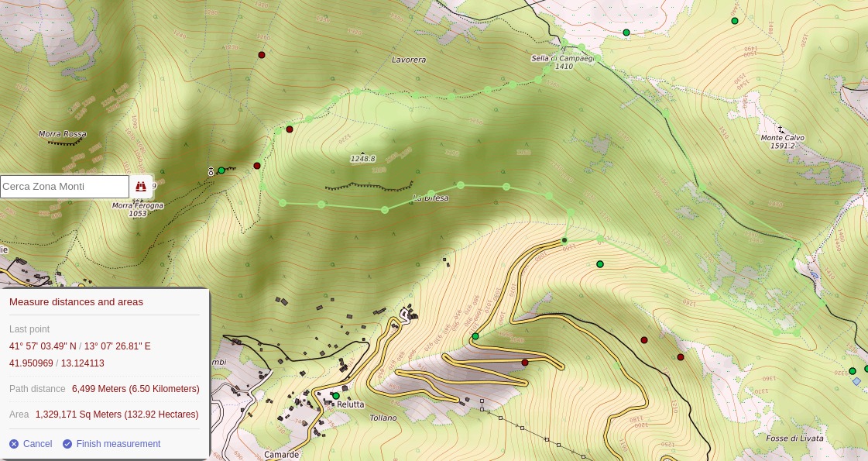Click the Cerca Zona Monti search field
This screenshot has width=868, height=461.
point(64,187)
